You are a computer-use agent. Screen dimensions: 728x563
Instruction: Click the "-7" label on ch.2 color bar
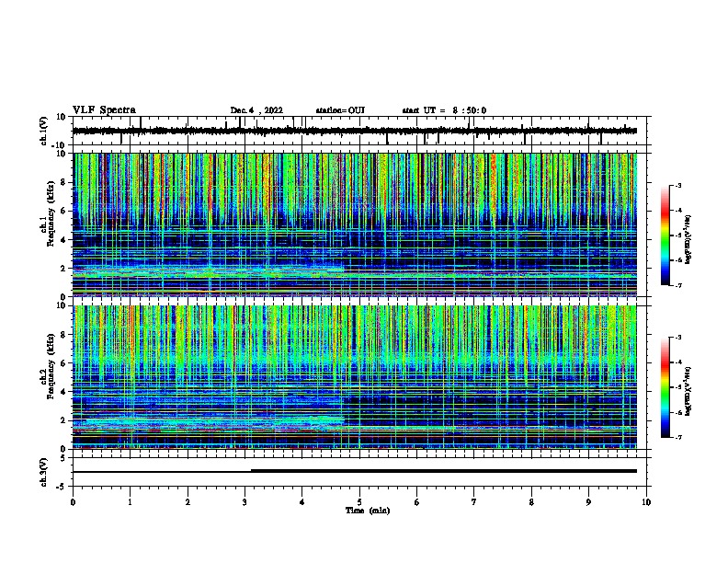(x=678, y=438)
